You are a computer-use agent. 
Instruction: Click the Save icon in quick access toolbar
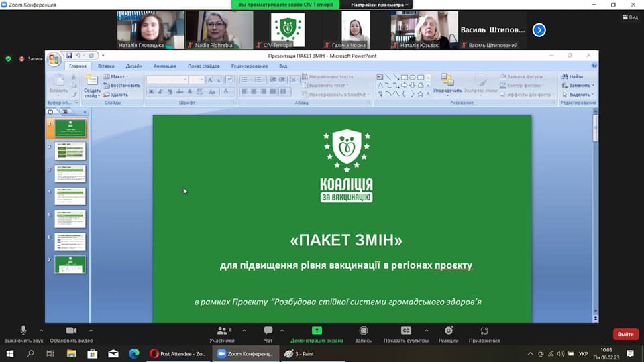pos(69,56)
